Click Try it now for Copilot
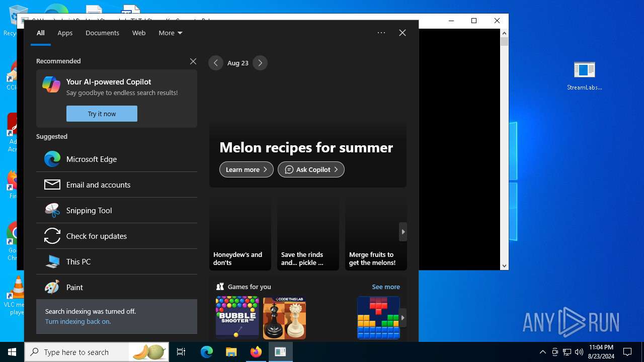Image resolution: width=644 pixels, height=362 pixels. tap(102, 114)
